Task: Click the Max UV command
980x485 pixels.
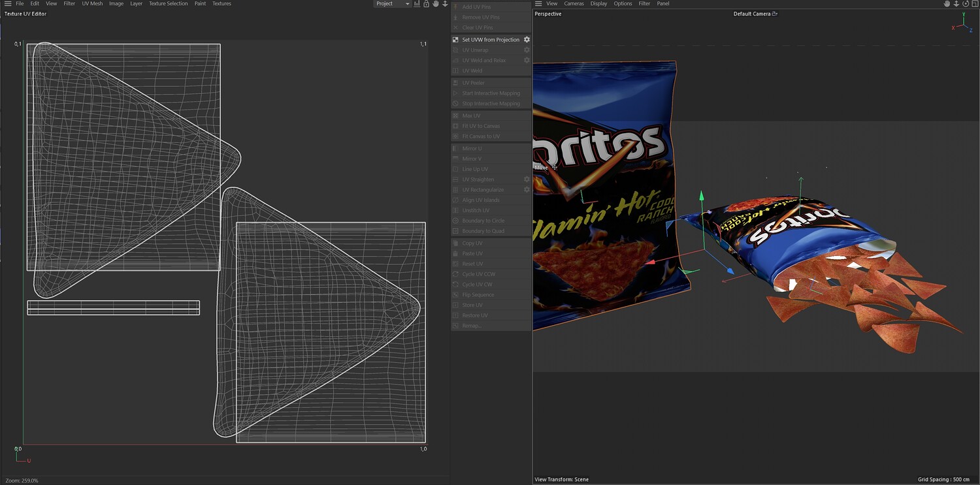Action: pyautogui.click(x=471, y=116)
